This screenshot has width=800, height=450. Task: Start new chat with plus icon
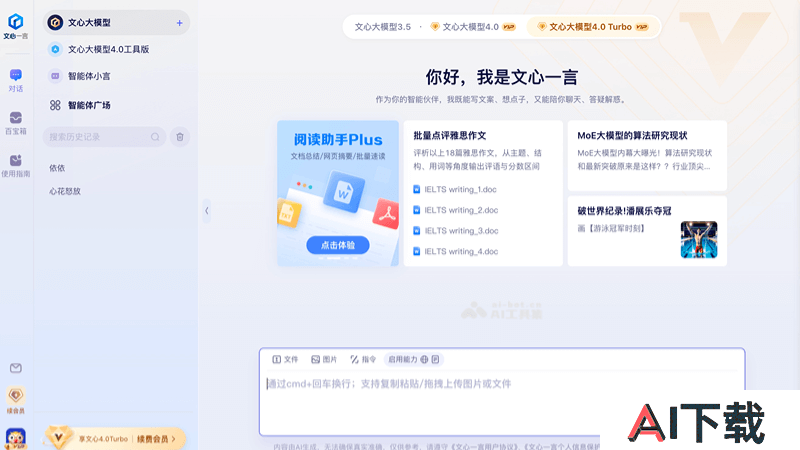click(x=180, y=23)
